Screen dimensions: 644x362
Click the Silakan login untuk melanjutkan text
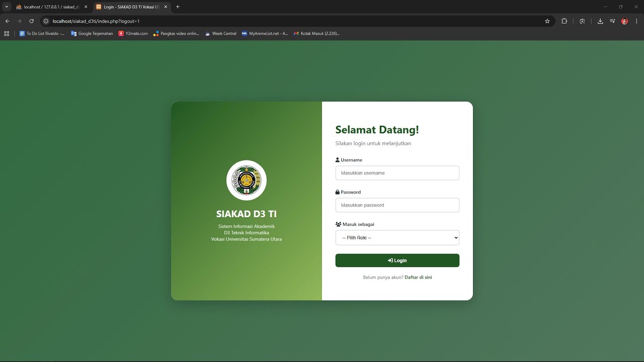click(373, 143)
